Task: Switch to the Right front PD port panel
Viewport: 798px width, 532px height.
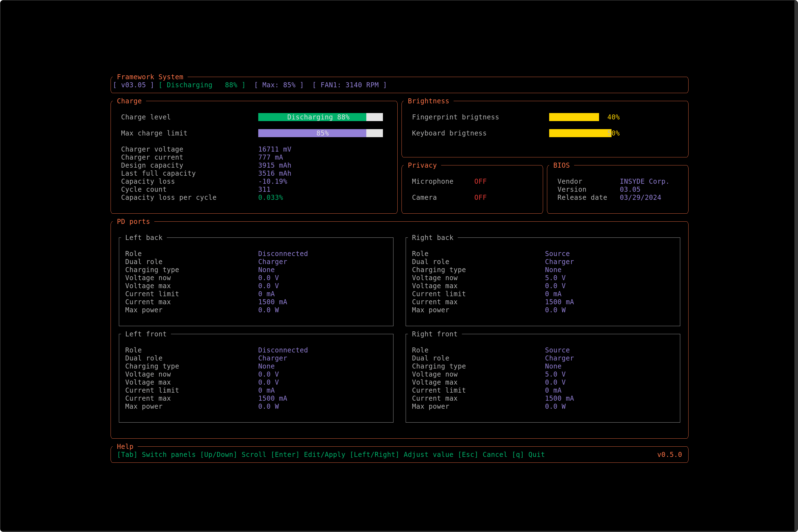Action: pyautogui.click(x=434, y=334)
